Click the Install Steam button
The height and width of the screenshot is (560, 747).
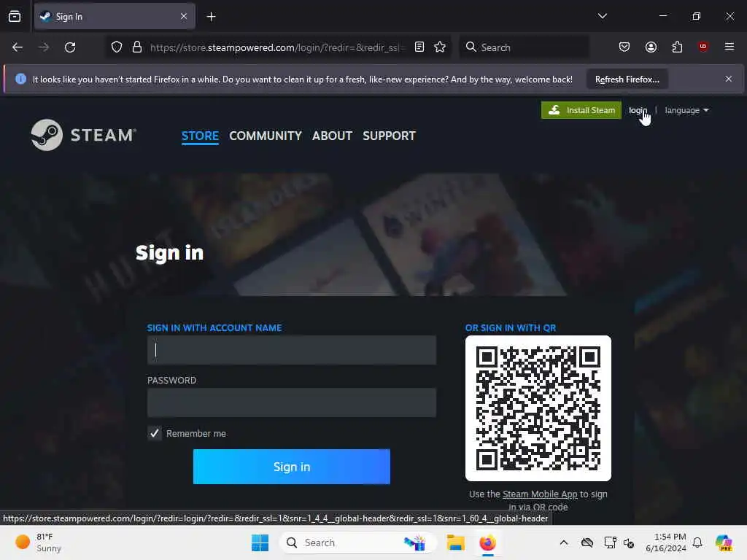[581, 110]
